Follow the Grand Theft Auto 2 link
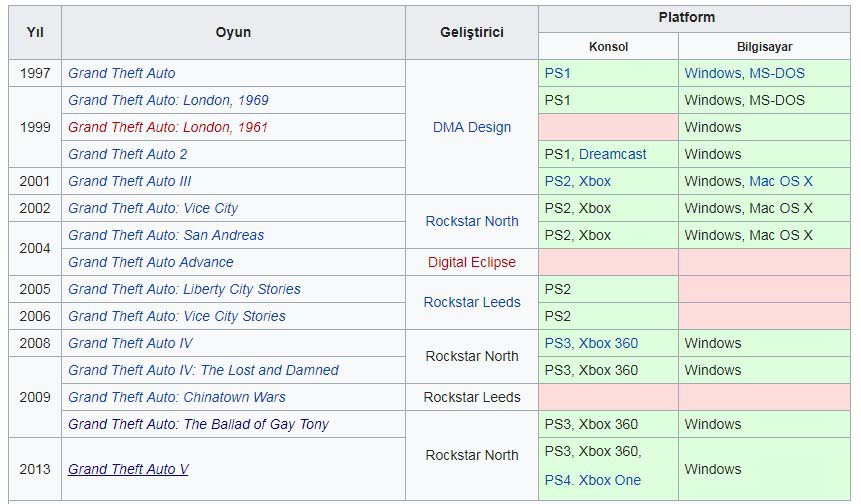The height and width of the screenshot is (504, 861). coord(127,154)
